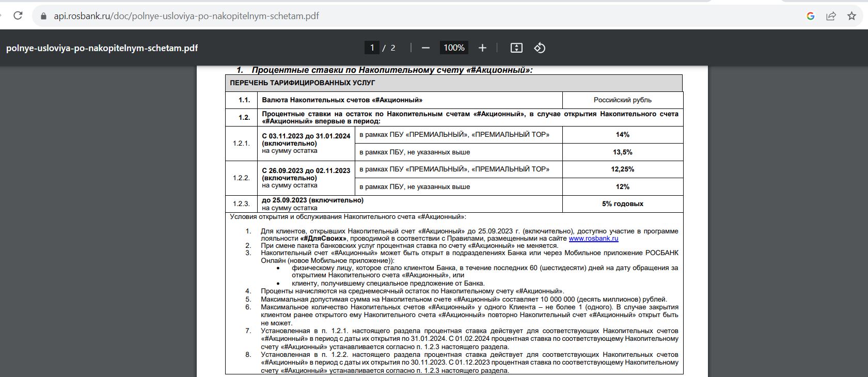Click the PDF title polnye-usloviya-po-nakopitelnym-schetam.pdf

coord(102,48)
